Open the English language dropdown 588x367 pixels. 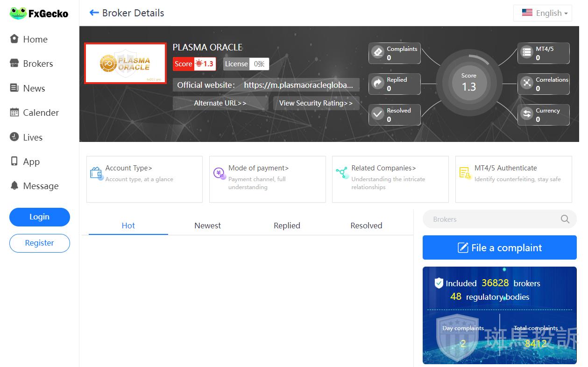(x=545, y=13)
